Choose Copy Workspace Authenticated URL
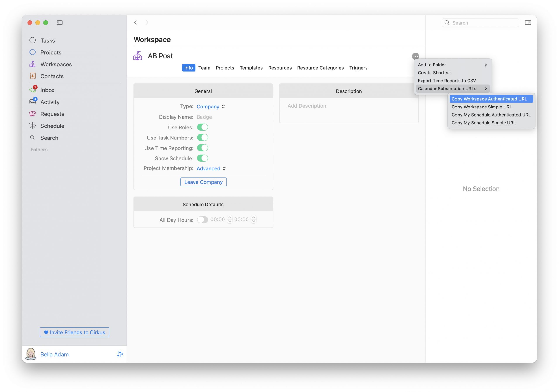The height and width of the screenshot is (392, 559). pyautogui.click(x=491, y=99)
